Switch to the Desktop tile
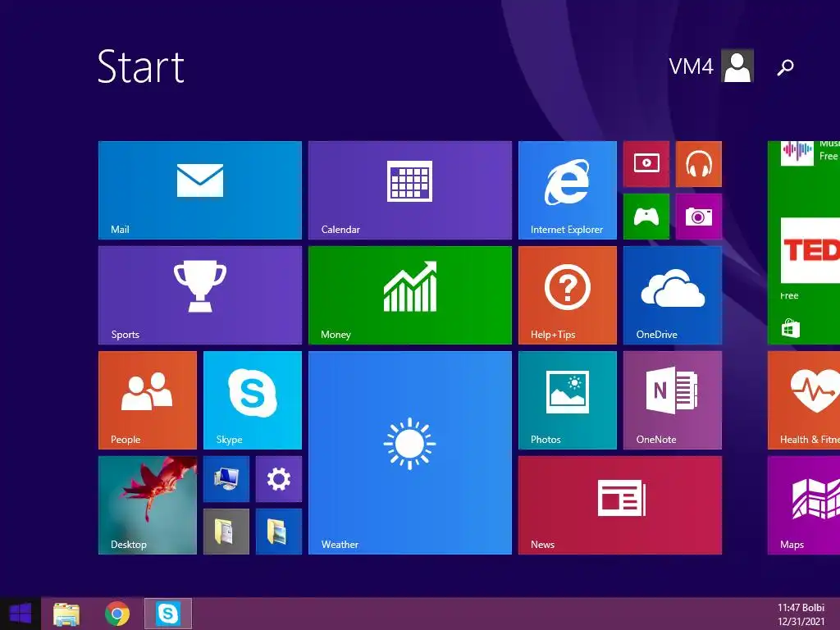The width and height of the screenshot is (840, 630). (148, 505)
